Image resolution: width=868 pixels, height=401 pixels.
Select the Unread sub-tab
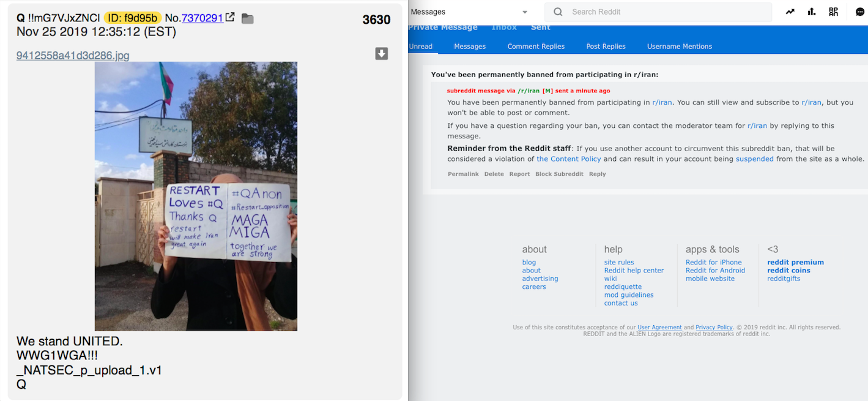[420, 47]
